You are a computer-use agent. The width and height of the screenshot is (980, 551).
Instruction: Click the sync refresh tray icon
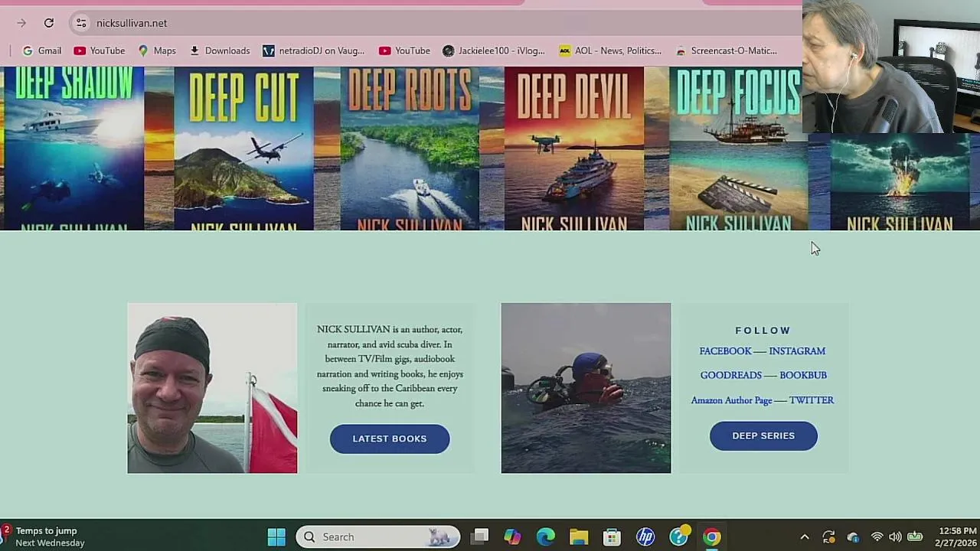click(829, 537)
